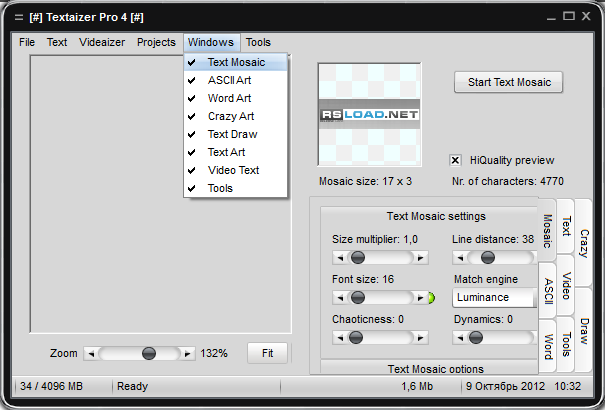Disable HiQuality preview checkbox
The image size is (605, 410).
coord(455,160)
